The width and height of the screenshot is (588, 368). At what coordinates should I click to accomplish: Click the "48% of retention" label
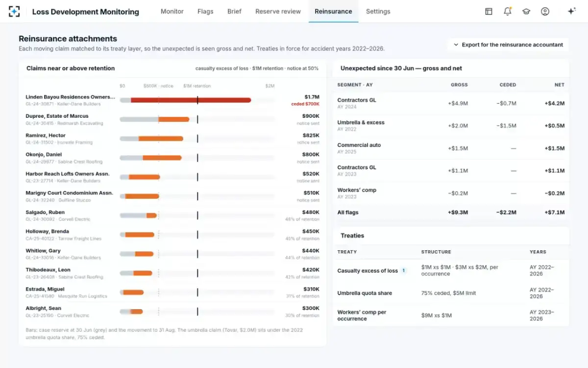click(x=302, y=219)
